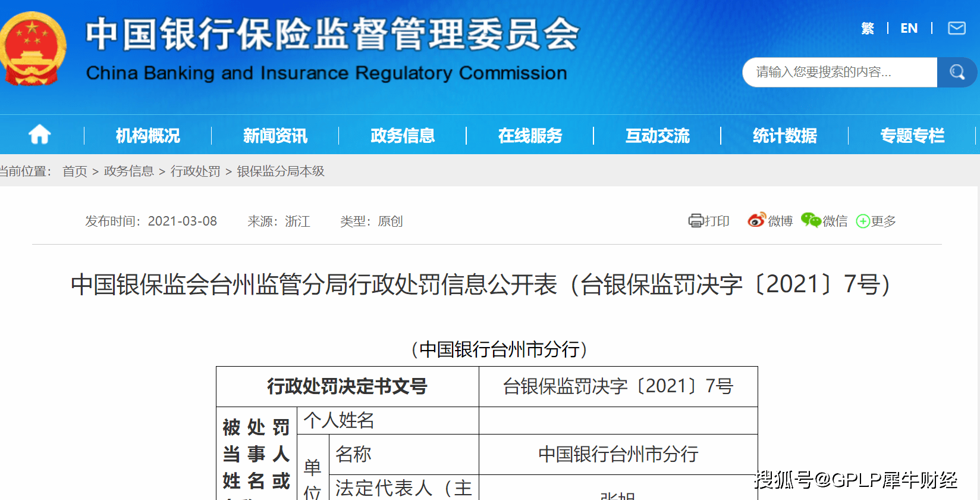Click the 行政处罚决定书文号 table header
Image resolution: width=980 pixels, height=500 pixels.
tap(347, 386)
